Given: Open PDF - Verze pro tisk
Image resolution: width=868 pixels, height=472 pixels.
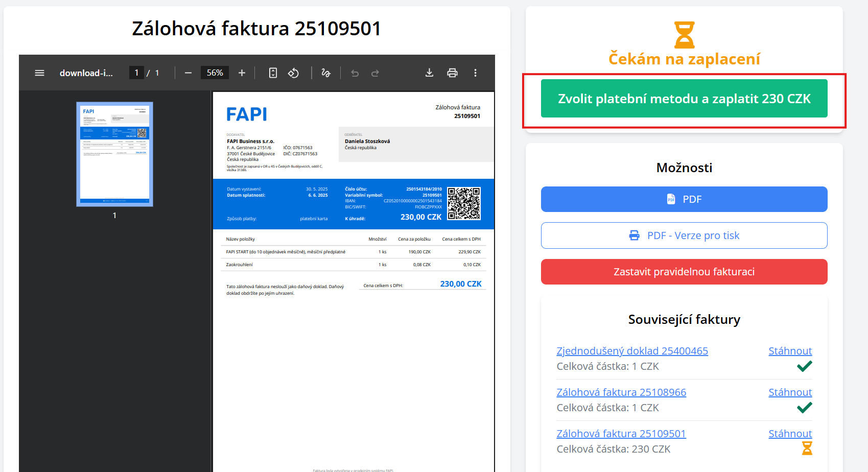Looking at the screenshot, I should click(x=684, y=235).
